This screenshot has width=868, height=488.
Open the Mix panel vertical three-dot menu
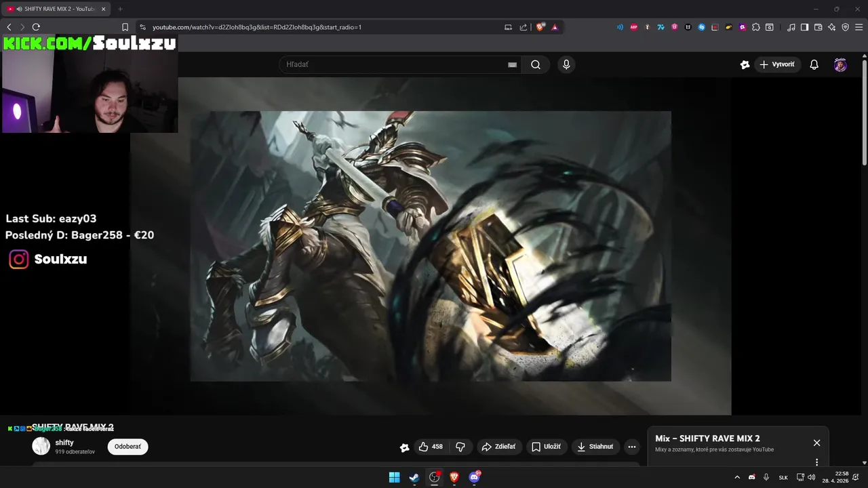(816, 462)
